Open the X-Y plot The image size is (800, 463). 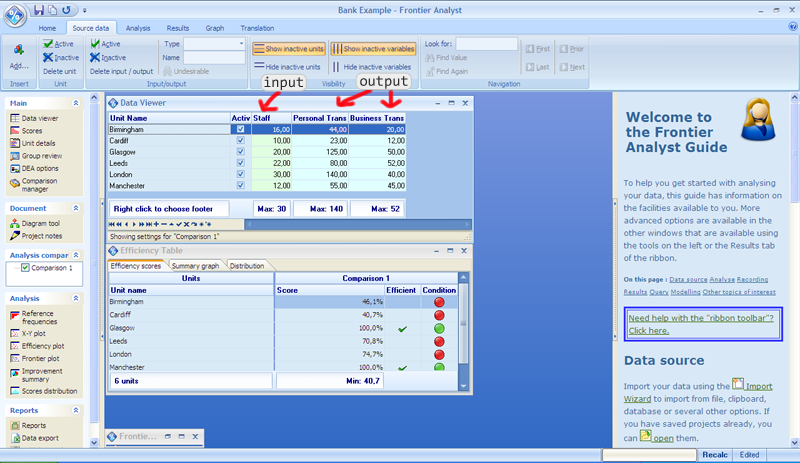(x=28, y=333)
